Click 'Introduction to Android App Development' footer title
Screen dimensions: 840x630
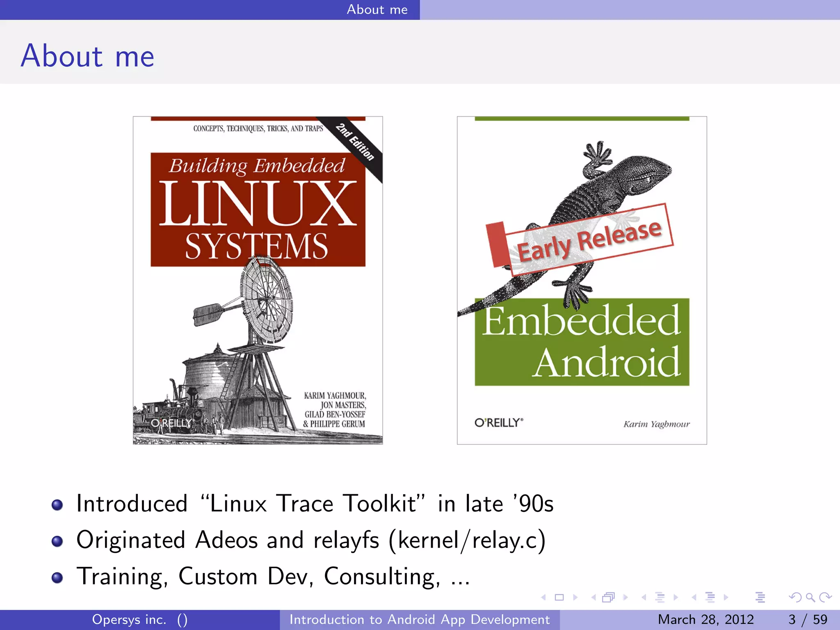coord(420,619)
